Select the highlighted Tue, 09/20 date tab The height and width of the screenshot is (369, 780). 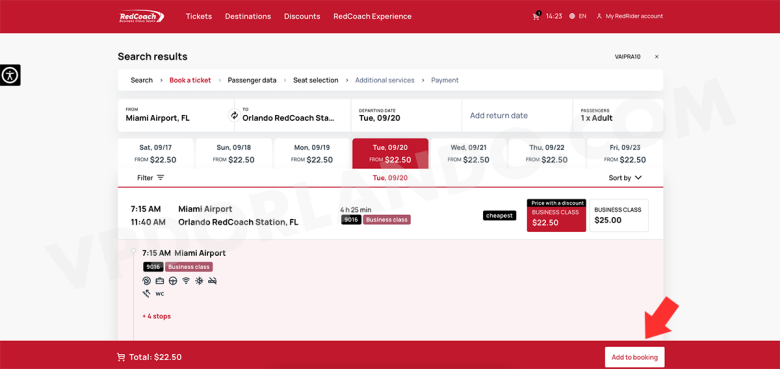point(390,154)
